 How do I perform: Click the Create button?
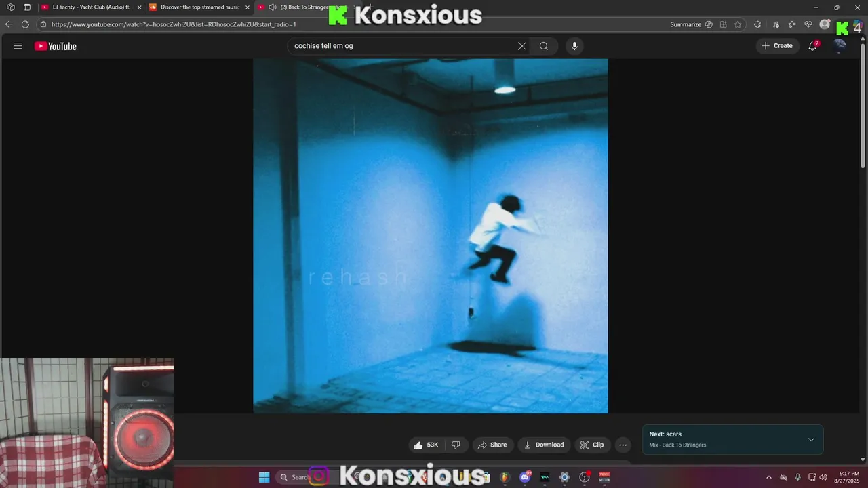click(x=777, y=46)
